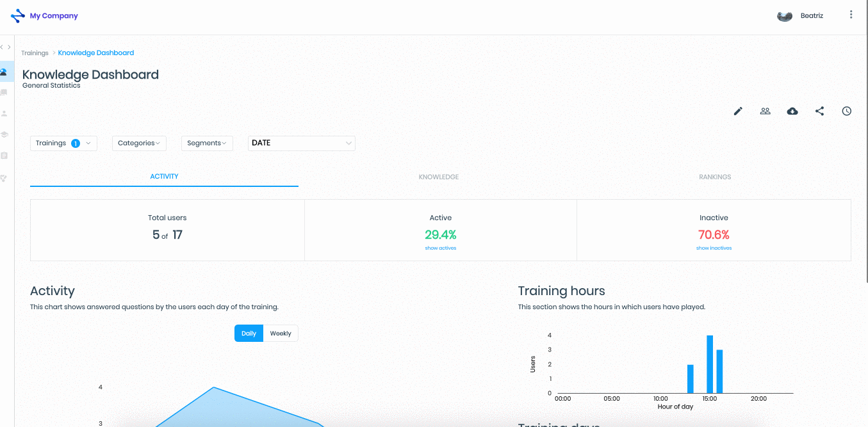The height and width of the screenshot is (427, 868).
Task: Open the three-dot options menu
Action: click(851, 15)
